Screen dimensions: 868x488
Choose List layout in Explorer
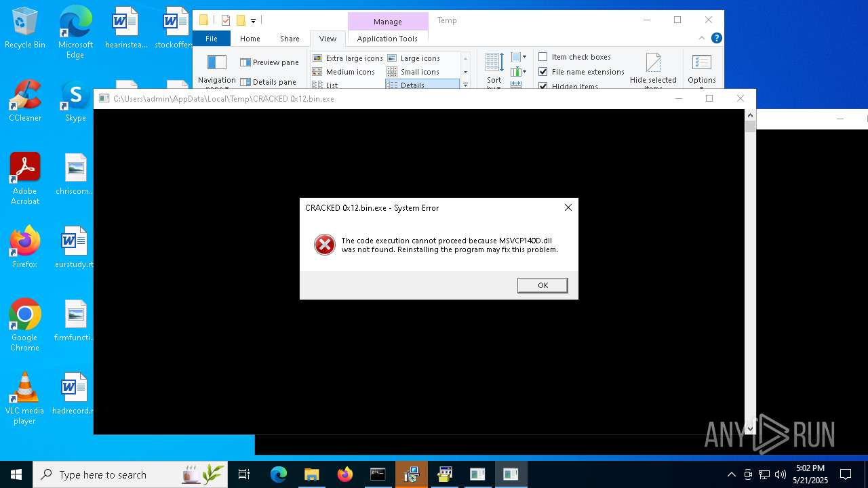click(325, 85)
